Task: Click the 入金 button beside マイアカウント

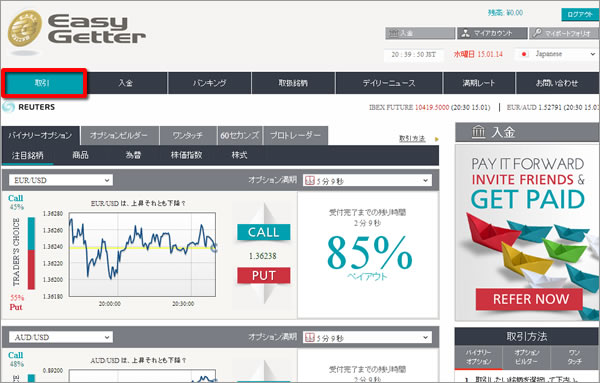Action: [x=420, y=33]
